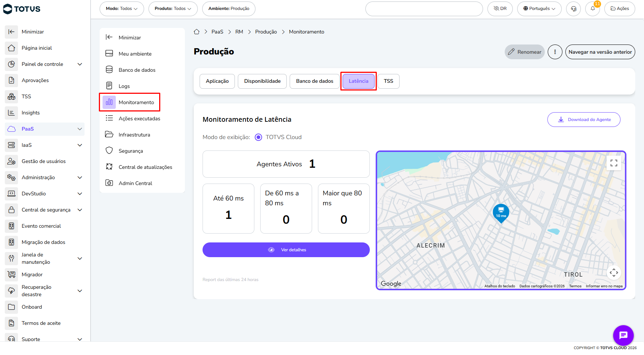Click the breadcrumb home icon
Viewport: 644px width, 355px height.
(197, 32)
